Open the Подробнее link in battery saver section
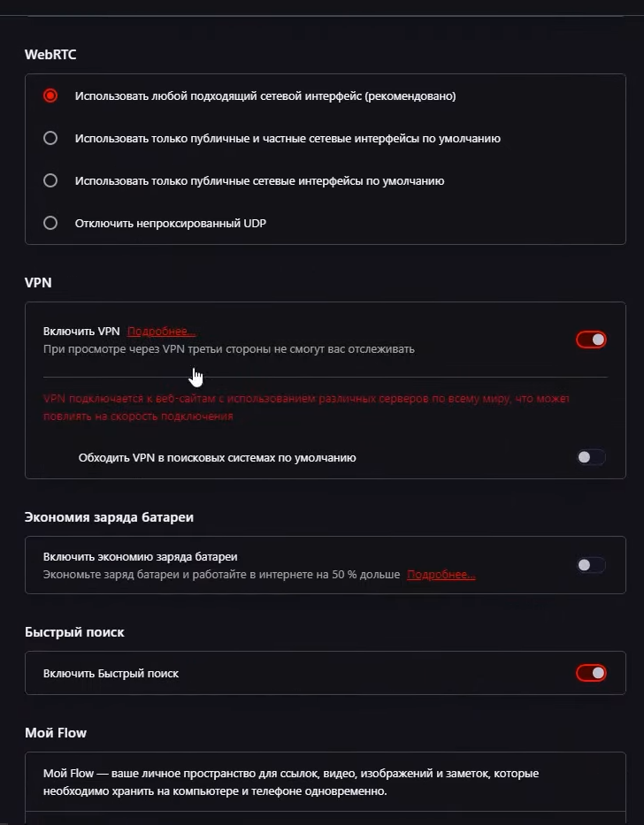This screenshot has width=644, height=825. point(441,575)
